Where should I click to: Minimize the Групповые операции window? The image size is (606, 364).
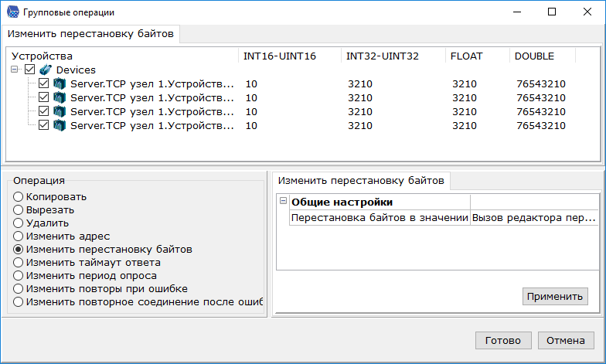[x=517, y=12]
